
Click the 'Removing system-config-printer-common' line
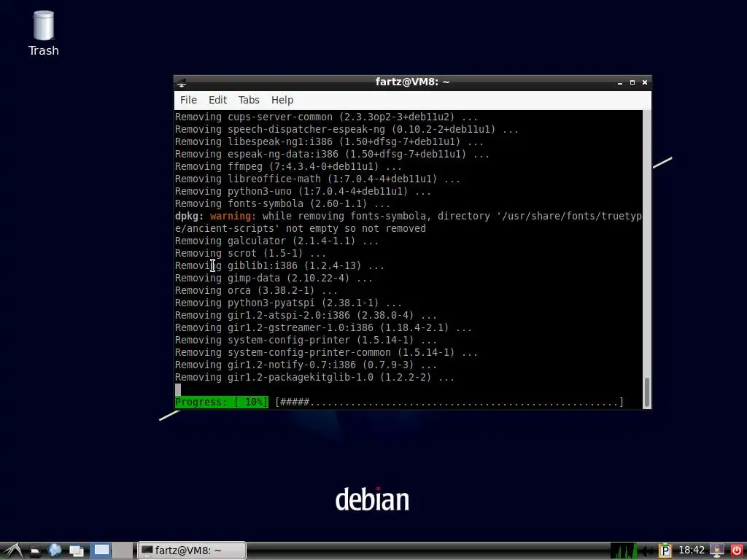[326, 352]
